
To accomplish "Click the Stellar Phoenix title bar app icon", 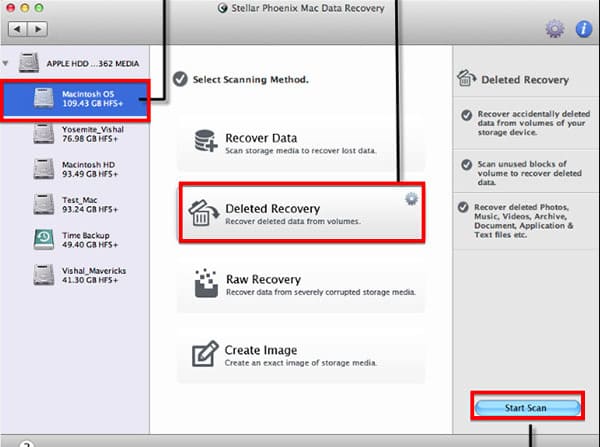I will pyautogui.click(x=222, y=8).
